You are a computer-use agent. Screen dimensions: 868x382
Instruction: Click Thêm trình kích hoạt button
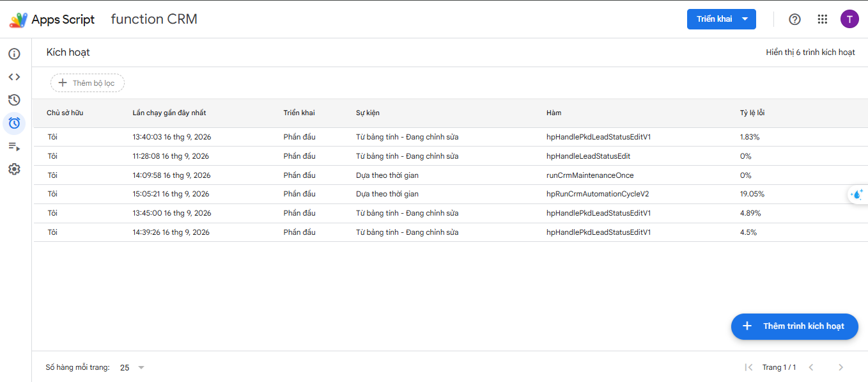(x=794, y=326)
